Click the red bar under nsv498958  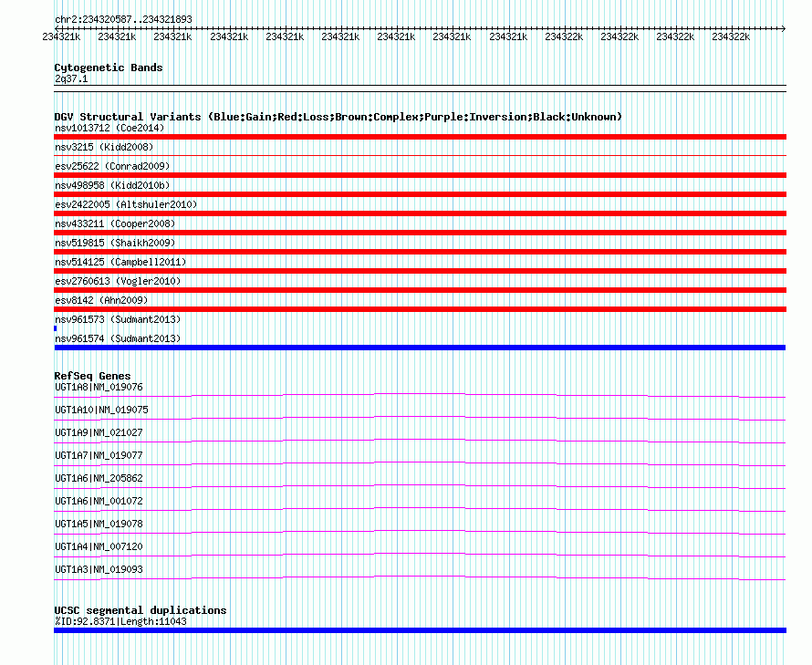420,194
